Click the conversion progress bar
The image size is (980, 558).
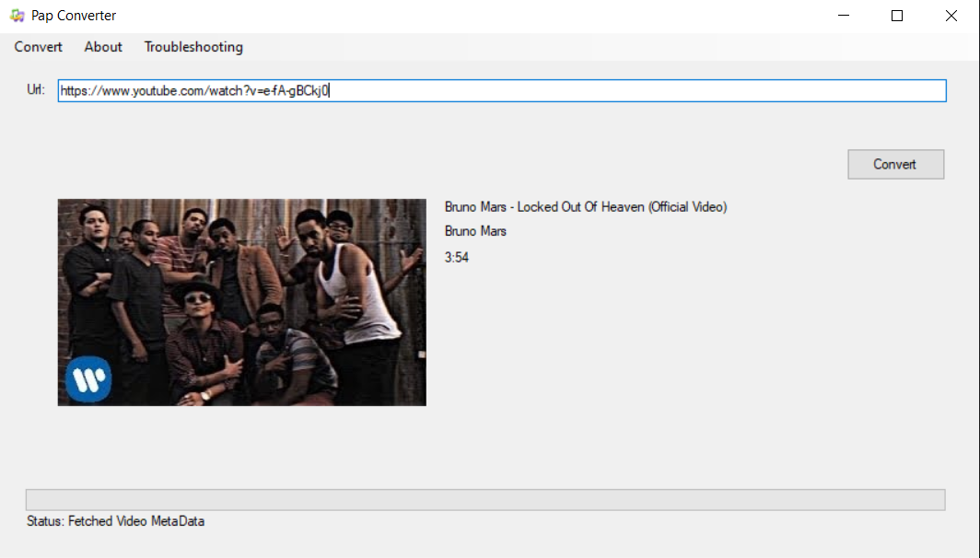click(485, 500)
